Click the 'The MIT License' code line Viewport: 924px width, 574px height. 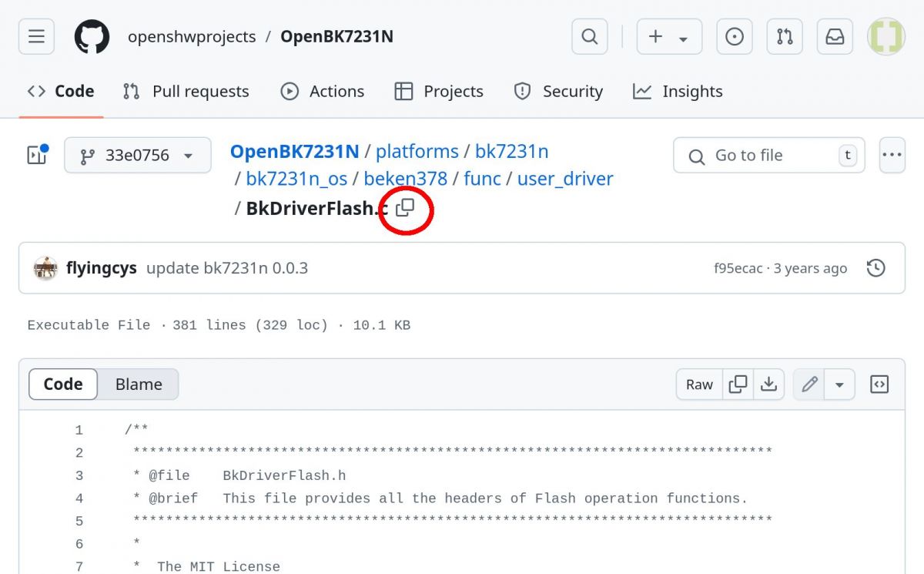pos(206,567)
